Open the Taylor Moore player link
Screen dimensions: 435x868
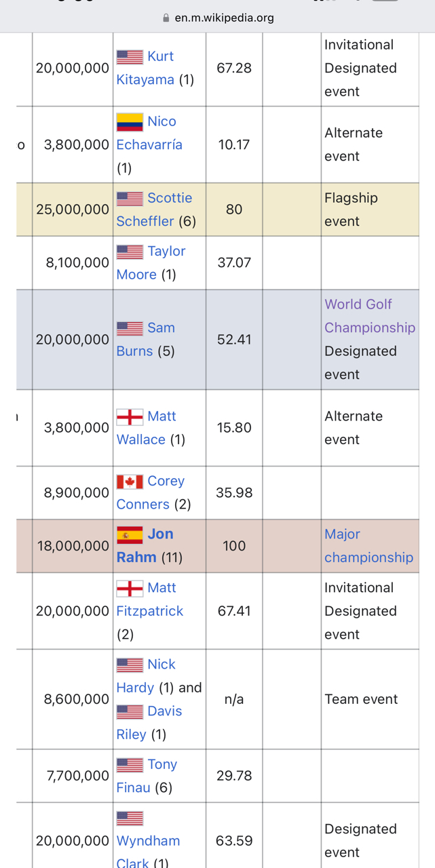tap(151, 262)
